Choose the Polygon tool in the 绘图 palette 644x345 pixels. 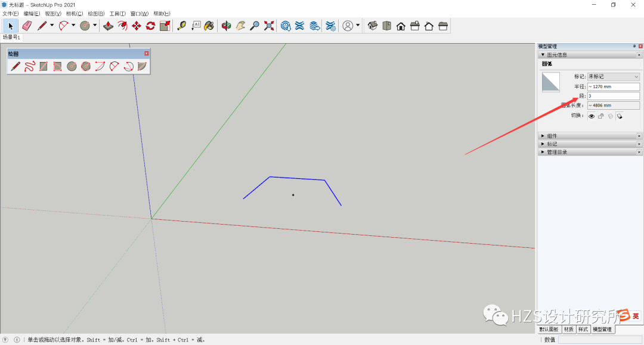pos(86,66)
